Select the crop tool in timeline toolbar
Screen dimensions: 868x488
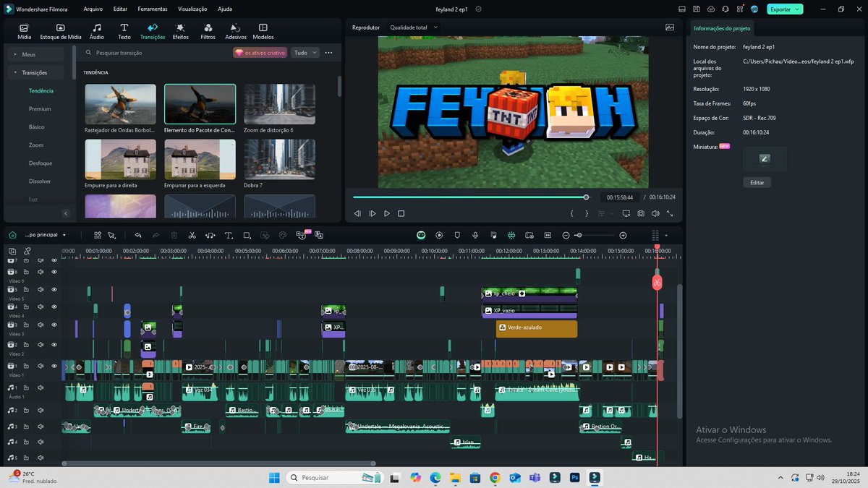coord(247,235)
